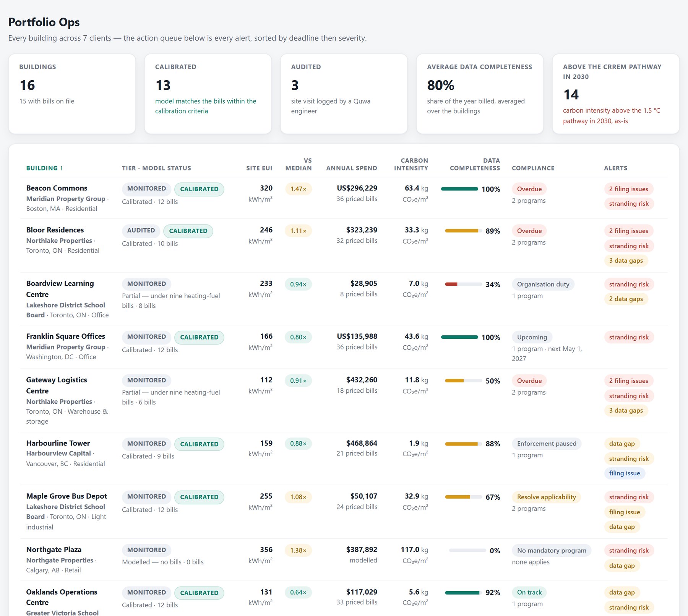This screenshot has height=616, width=688.
Task: Sort by Data Completeness column header
Action: (x=475, y=164)
